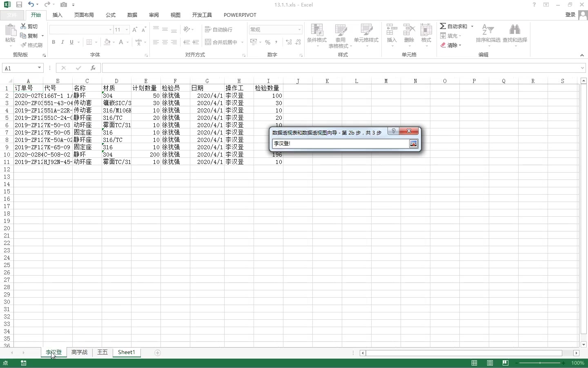
Task: Switch to the 公式 ribbon tab
Action: click(x=111, y=15)
